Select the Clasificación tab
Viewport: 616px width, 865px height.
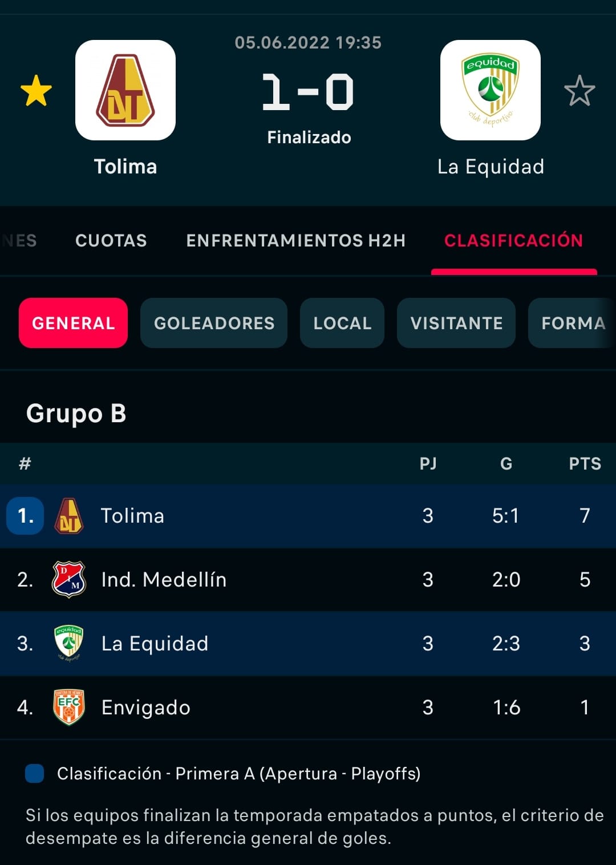tap(513, 241)
